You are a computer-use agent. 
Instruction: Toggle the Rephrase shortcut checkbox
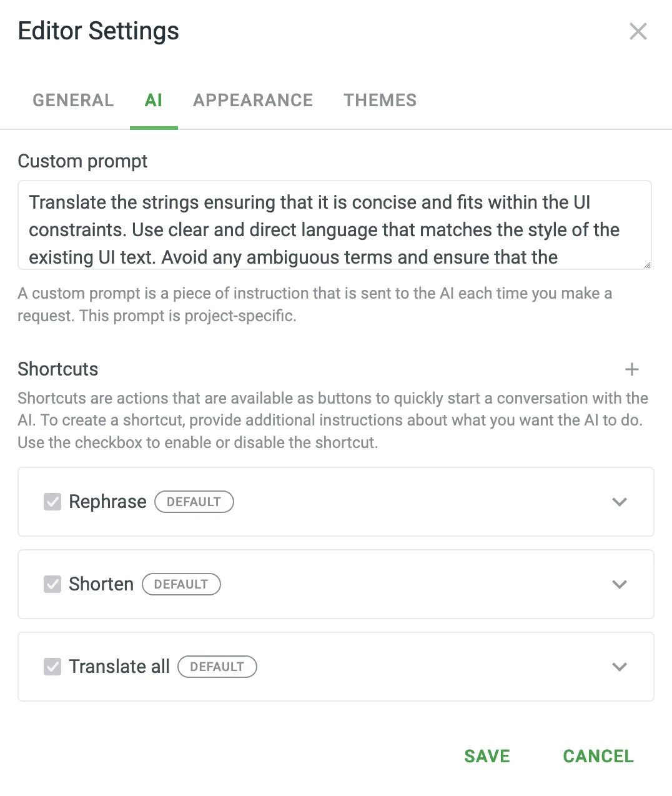click(x=52, y=502)
